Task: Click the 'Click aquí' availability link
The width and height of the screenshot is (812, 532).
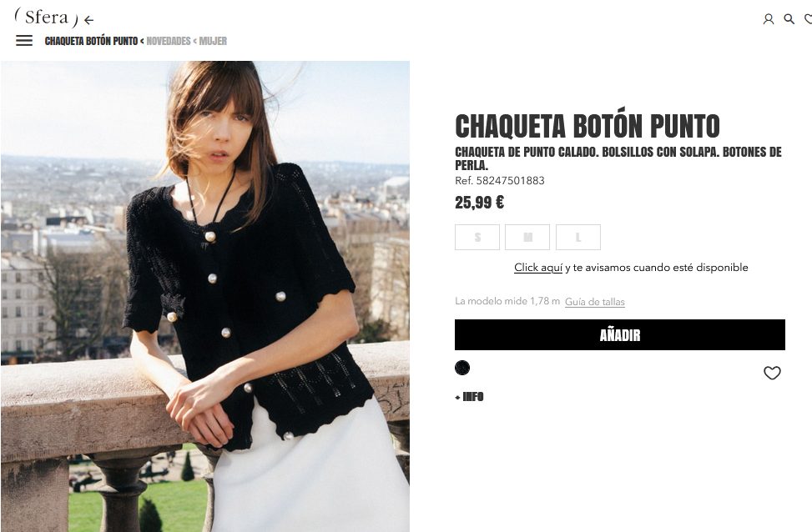Action: 538,268
